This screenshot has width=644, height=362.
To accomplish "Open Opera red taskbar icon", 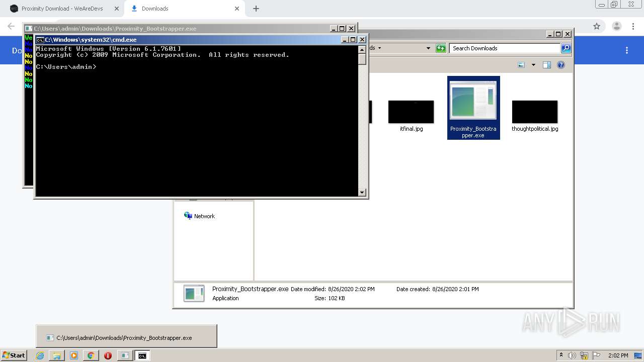I will click(x=108, y=355).
